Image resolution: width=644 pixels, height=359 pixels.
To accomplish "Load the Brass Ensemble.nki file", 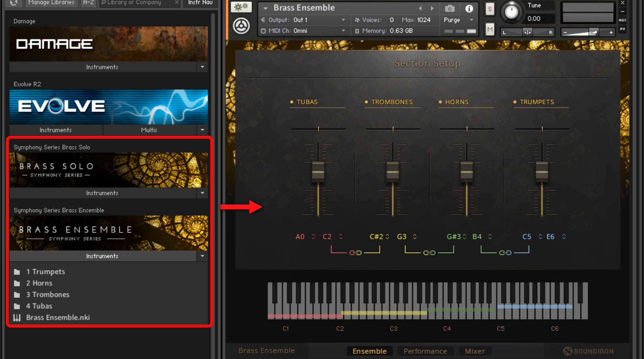I will pos(58,318).
